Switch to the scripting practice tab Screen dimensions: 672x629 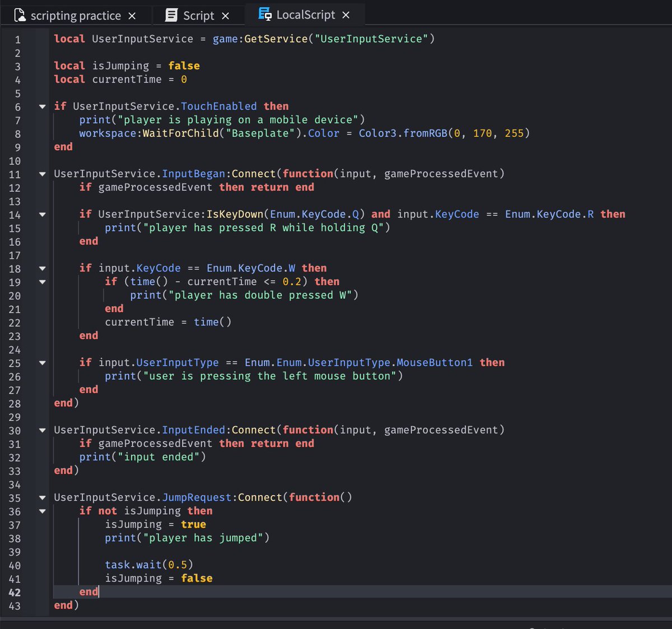point(76,16)
